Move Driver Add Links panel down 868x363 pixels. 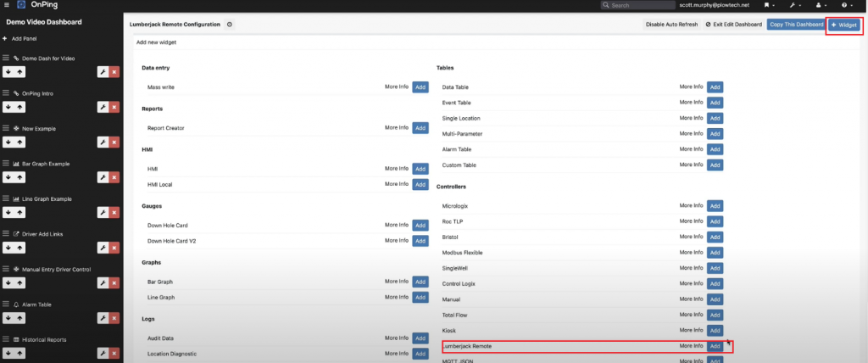click(8, 248)
